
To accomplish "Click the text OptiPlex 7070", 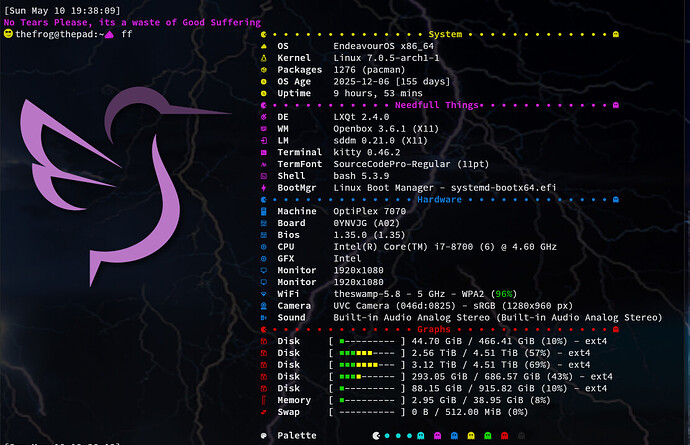I will pos(369,212).
